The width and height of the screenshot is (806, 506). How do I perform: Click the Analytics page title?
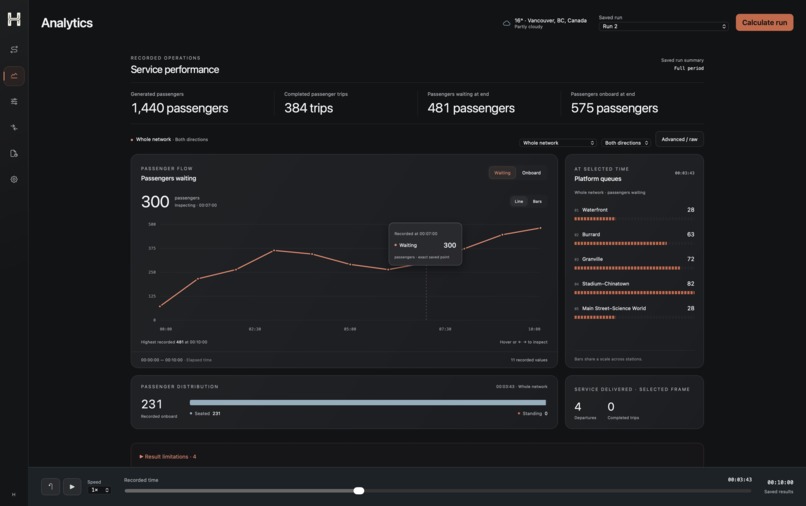(x=67, y=23)
